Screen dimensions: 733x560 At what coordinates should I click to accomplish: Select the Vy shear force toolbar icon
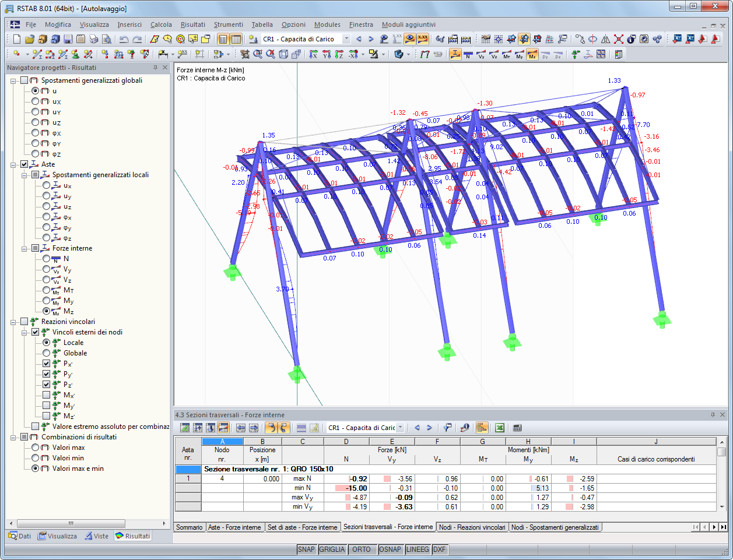[x=481, y=55]
